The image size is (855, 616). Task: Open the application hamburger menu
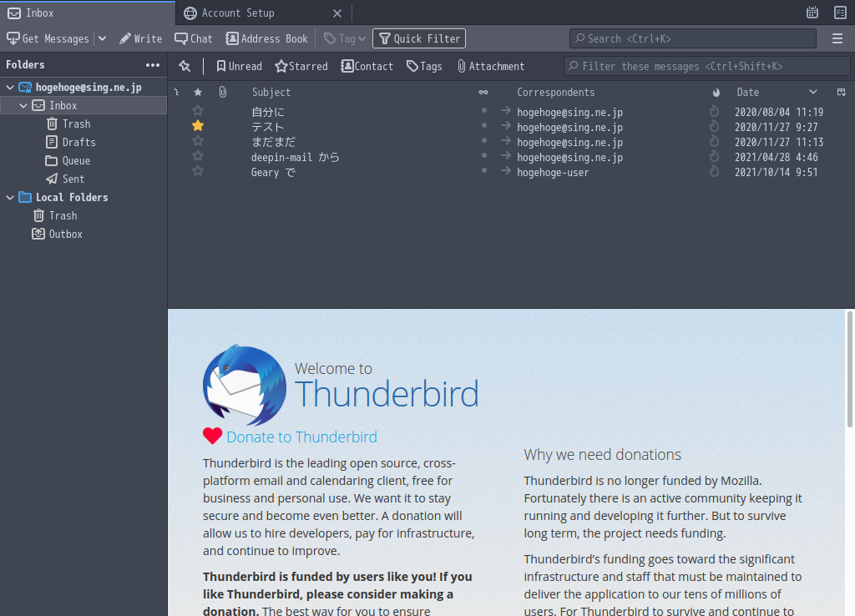837,38
